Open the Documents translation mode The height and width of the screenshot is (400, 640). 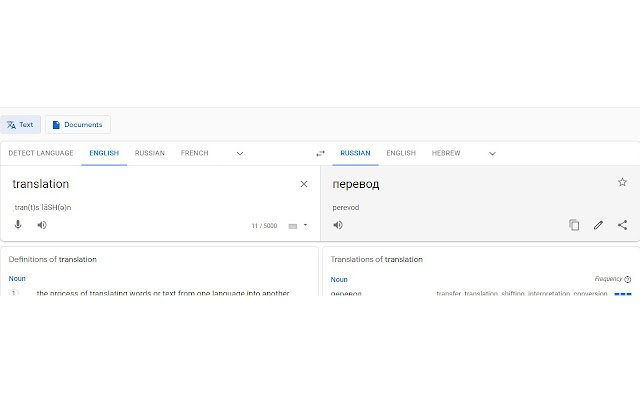click(78, 124)
